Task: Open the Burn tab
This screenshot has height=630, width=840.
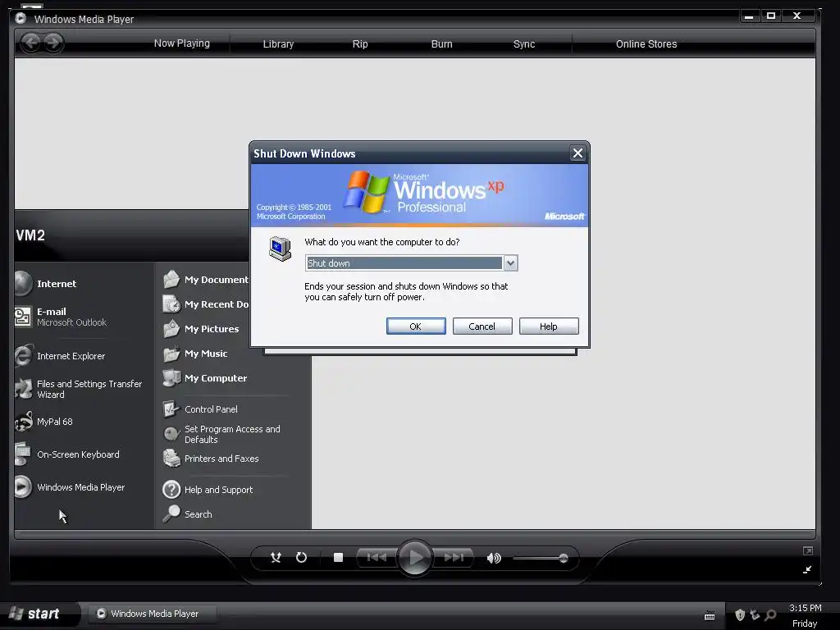Action: click(x=441, y=44)
